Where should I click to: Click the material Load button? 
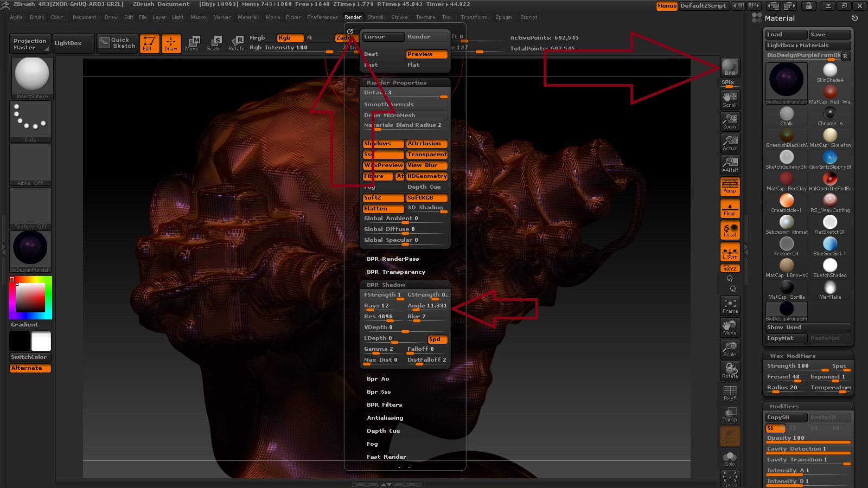pos(786,35)
